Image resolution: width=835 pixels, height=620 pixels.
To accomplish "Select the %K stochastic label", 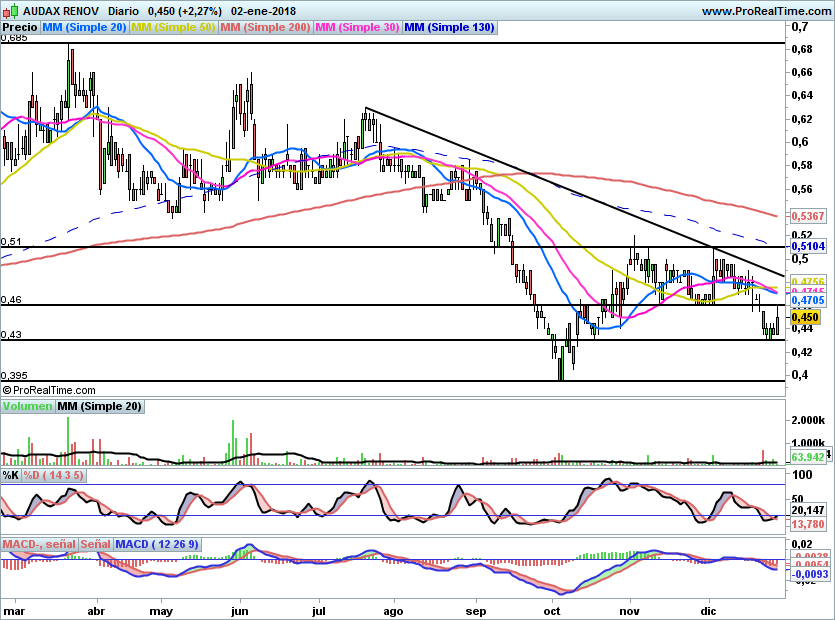I will 12,477.
